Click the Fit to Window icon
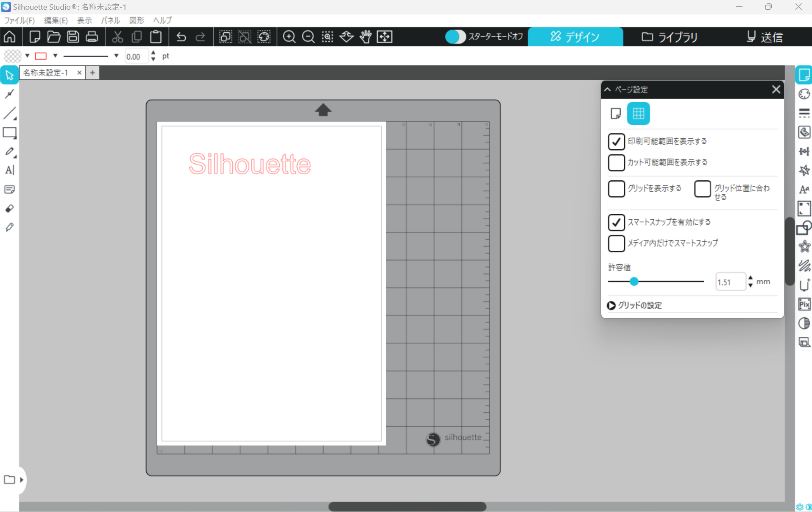Screen dimensions: 812x512 click(385, 37)
